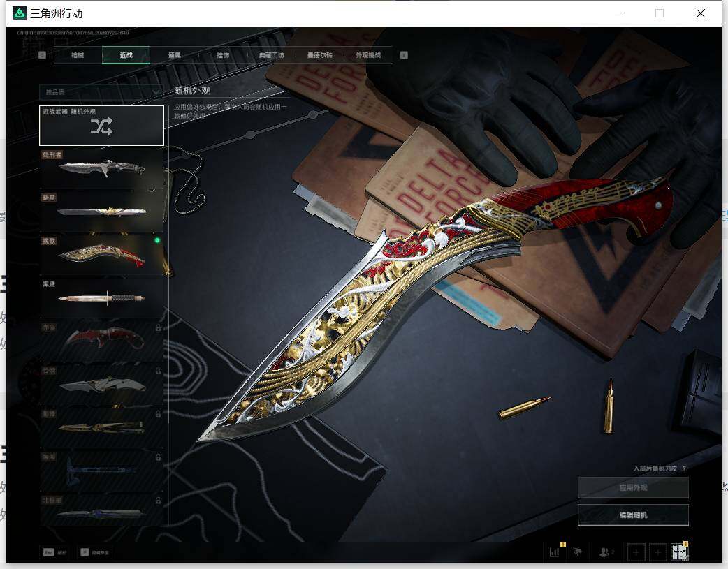Click the lock icon on the blue tomahawk skin
Screen dimensions: 728x569
[x=159, y=457]
